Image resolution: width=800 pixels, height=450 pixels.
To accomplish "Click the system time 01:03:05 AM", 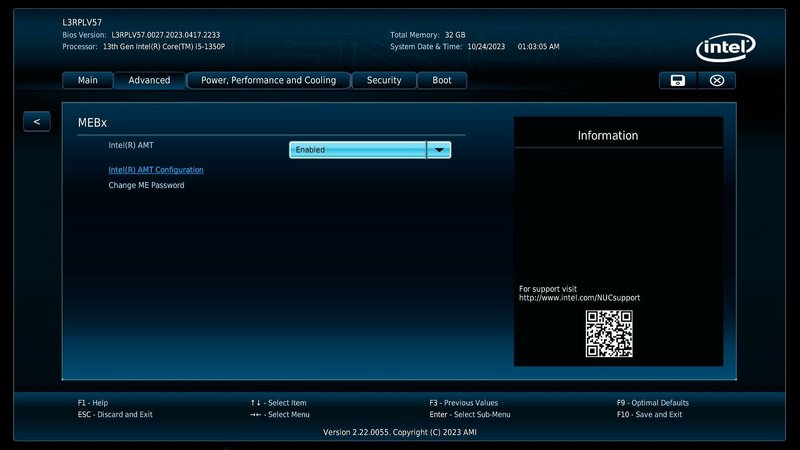I will (538, 46).
